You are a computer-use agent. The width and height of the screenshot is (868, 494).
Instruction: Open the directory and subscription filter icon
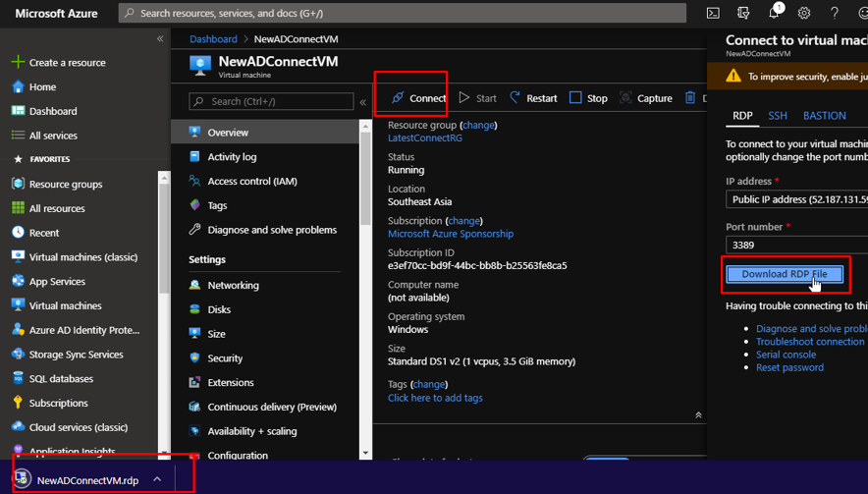click(743, 14)
